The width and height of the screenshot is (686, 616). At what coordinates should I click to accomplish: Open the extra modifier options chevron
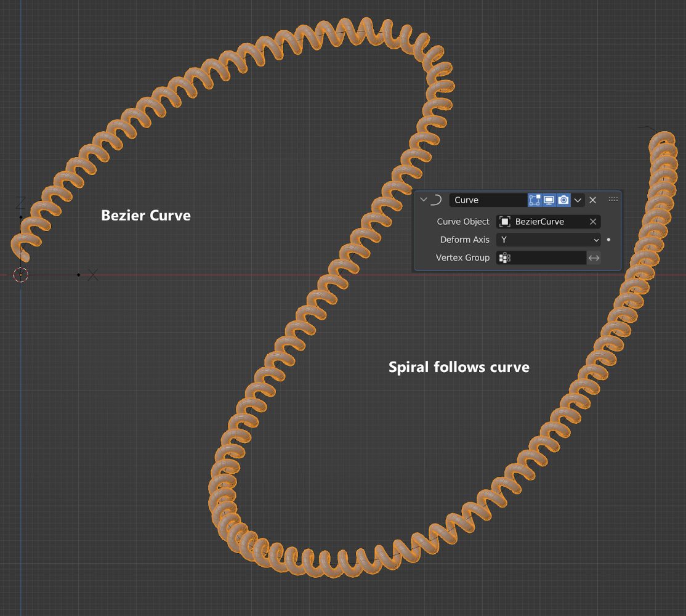[x=578, y=200]
